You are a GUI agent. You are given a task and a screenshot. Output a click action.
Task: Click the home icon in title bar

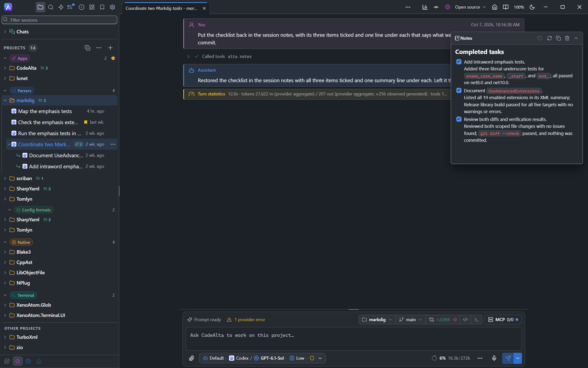click(x=494, y=7)
